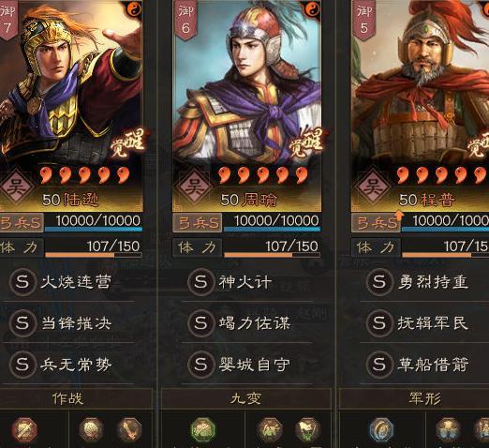Open the 草船借箭 skill
The image size is (489, 448).
[433, 365]
